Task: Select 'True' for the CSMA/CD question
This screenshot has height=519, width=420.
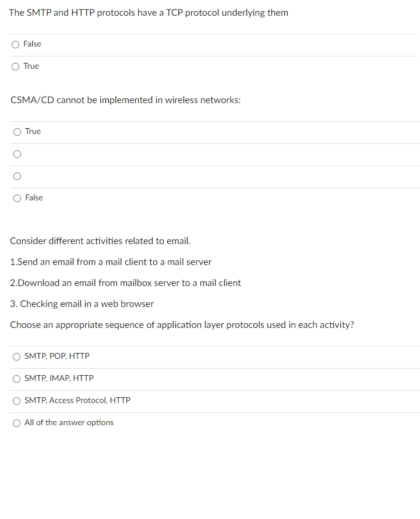Action: 17,132
